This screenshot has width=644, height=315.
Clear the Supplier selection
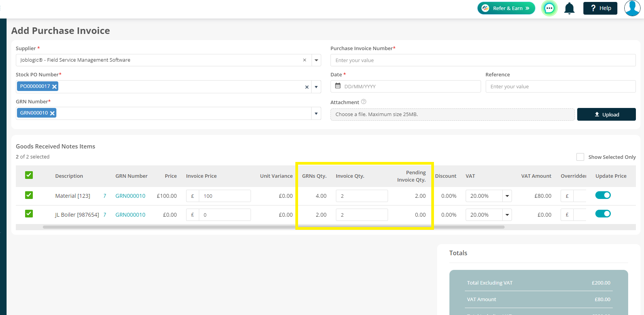pyautogui.click(x=305, y=60)
